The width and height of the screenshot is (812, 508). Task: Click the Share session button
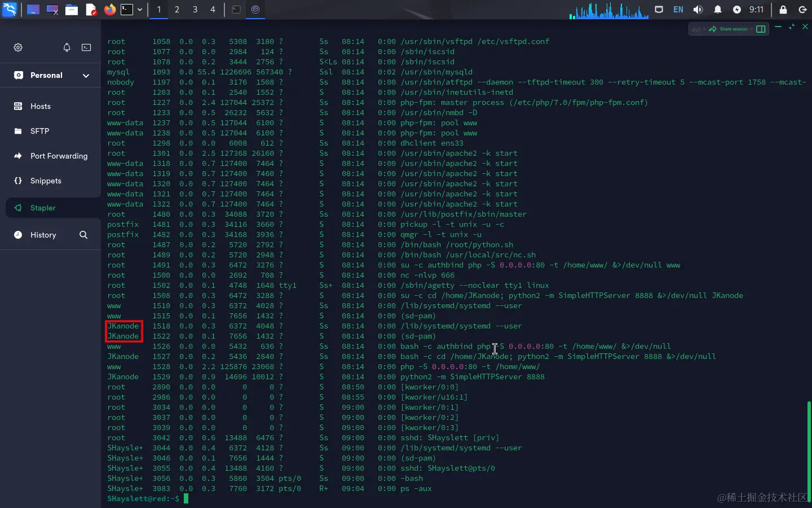point(728,29)
